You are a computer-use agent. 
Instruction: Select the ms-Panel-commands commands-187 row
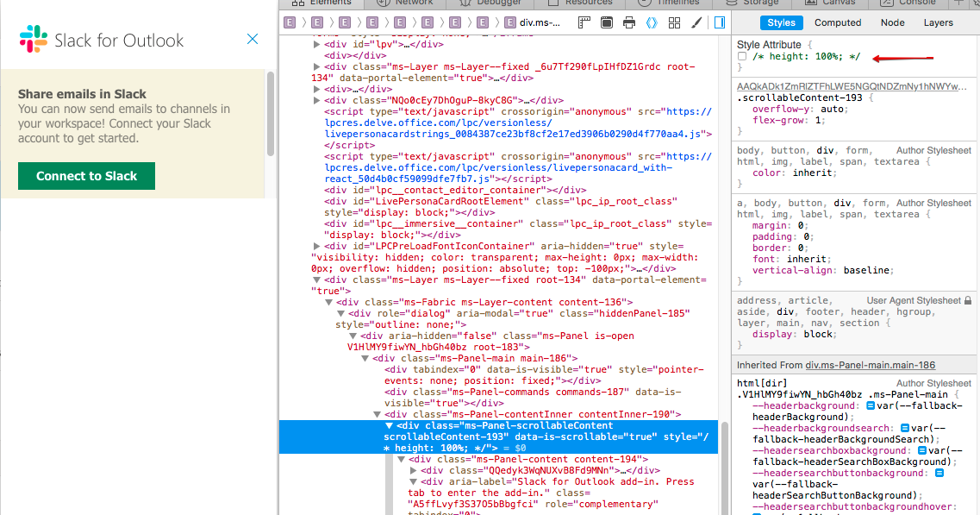533,398
